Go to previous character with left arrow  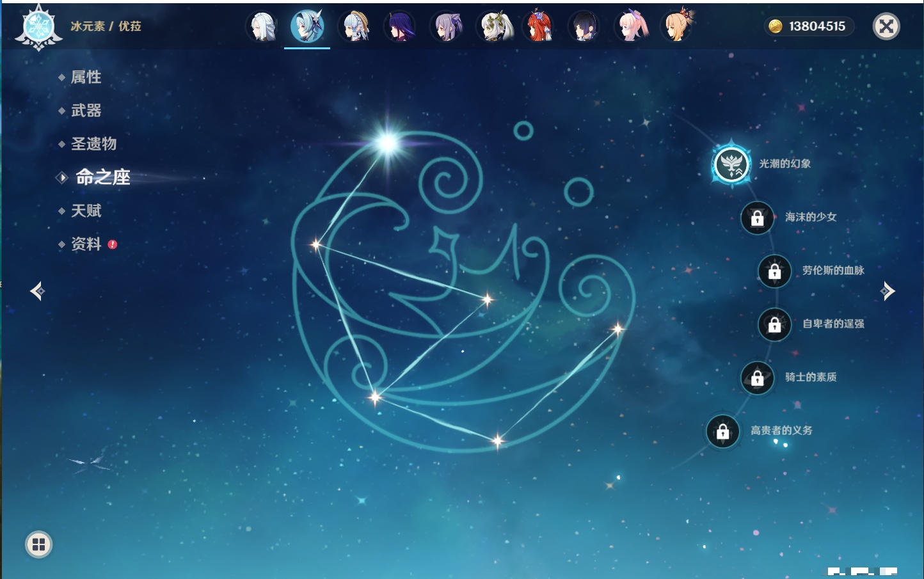coord(37,291)
